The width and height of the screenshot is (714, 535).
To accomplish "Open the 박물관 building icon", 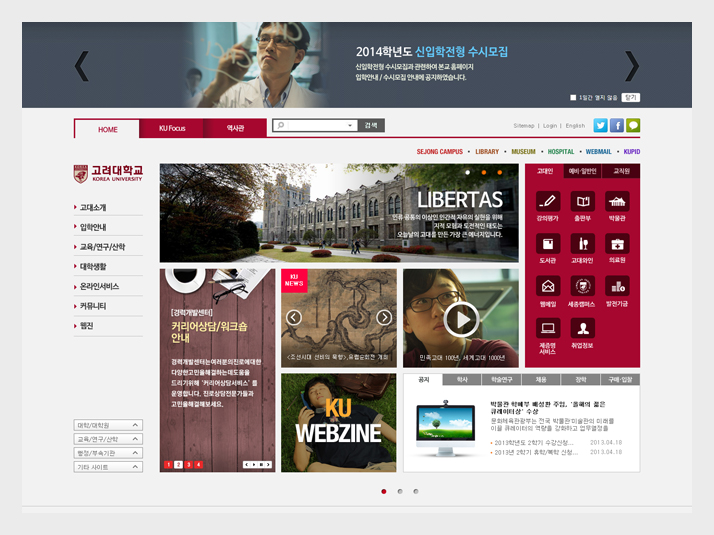I will point(617,201).
